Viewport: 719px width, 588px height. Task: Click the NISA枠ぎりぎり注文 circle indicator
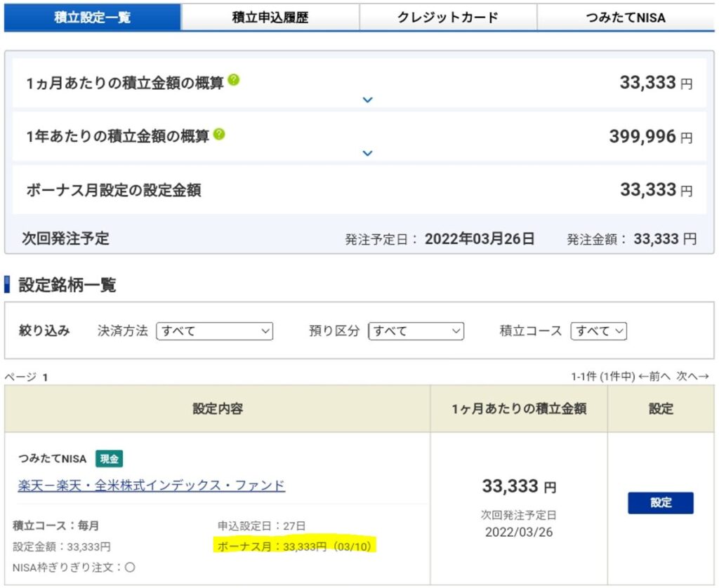(x=130, y=568)
